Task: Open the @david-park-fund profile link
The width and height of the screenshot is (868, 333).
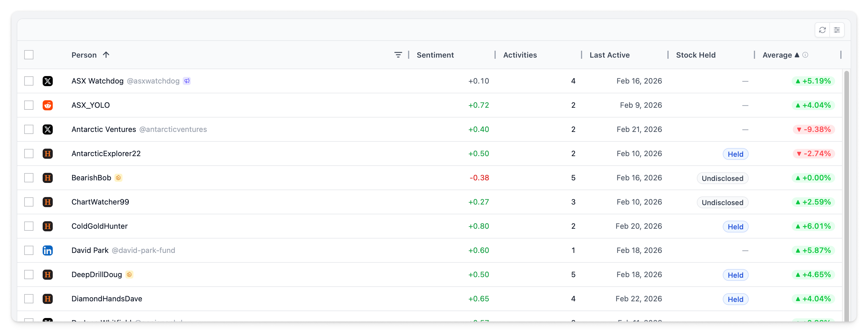Action: 144,251
